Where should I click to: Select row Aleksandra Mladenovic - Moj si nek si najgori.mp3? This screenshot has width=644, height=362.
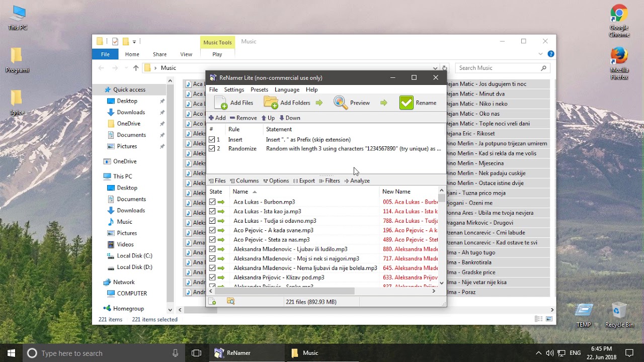click(323, 258)
